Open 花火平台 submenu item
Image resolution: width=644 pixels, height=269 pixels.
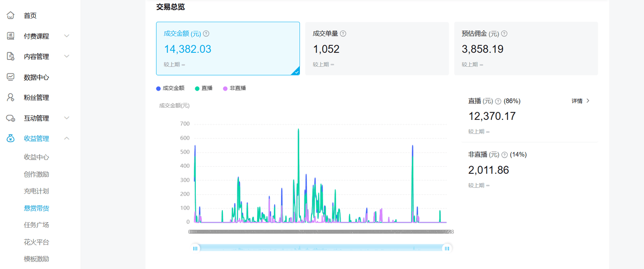(x=36, y=242)
